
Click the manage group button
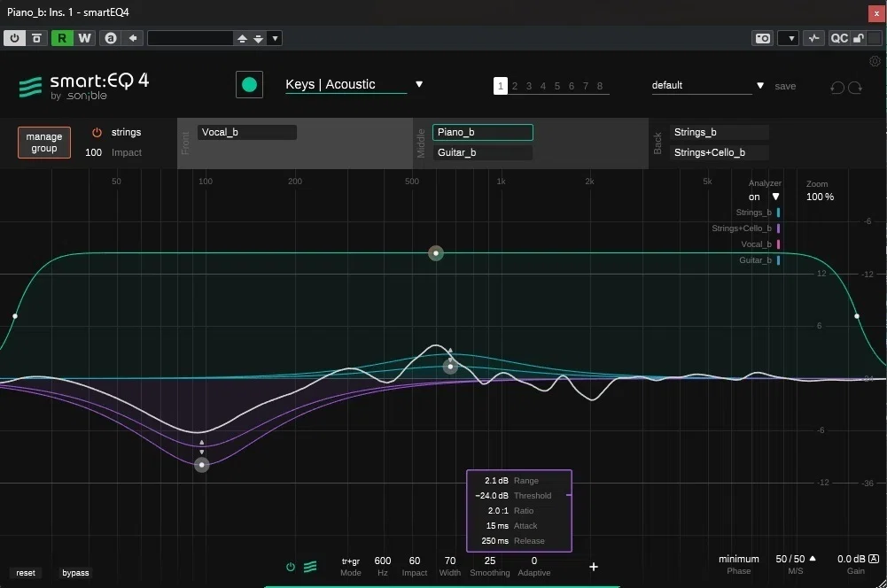(44, 143)
